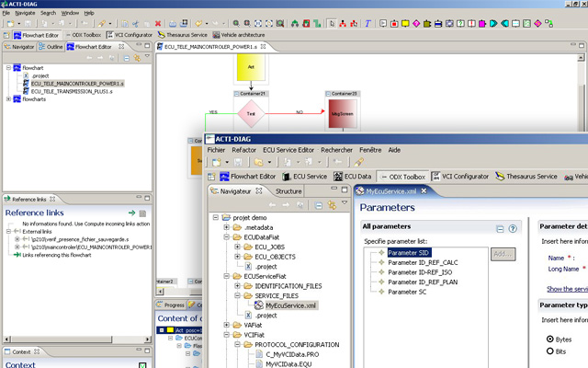The height and width of the screenshot is (368, 588).
Task: Click the green arrow in Reference links panel
Action: point(131,213)
